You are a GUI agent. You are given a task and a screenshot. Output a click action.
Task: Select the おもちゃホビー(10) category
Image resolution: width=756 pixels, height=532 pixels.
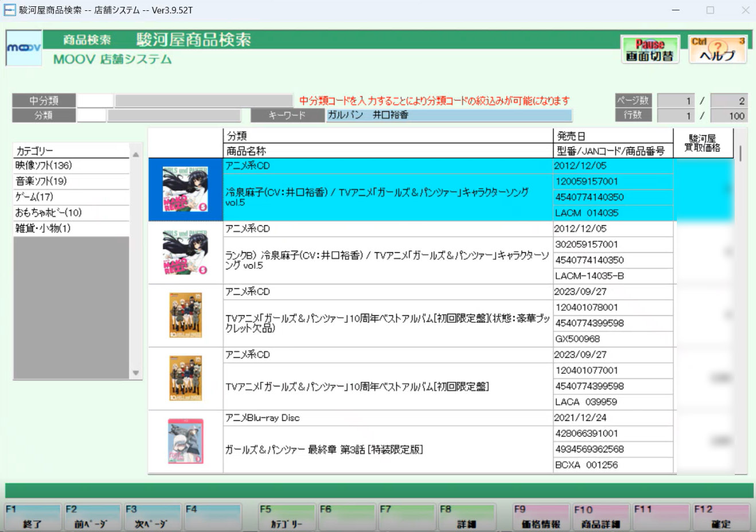(72, 213)
